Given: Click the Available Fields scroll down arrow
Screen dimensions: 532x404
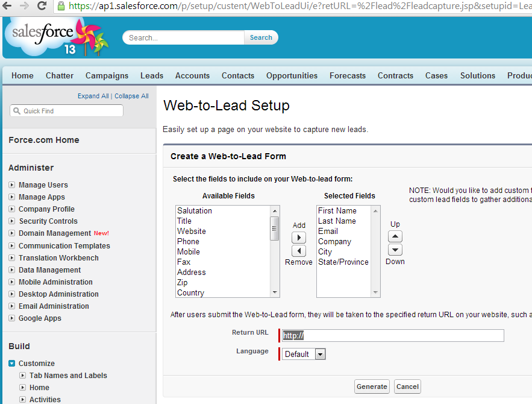Looking at the screenshot, I should 275,292.
